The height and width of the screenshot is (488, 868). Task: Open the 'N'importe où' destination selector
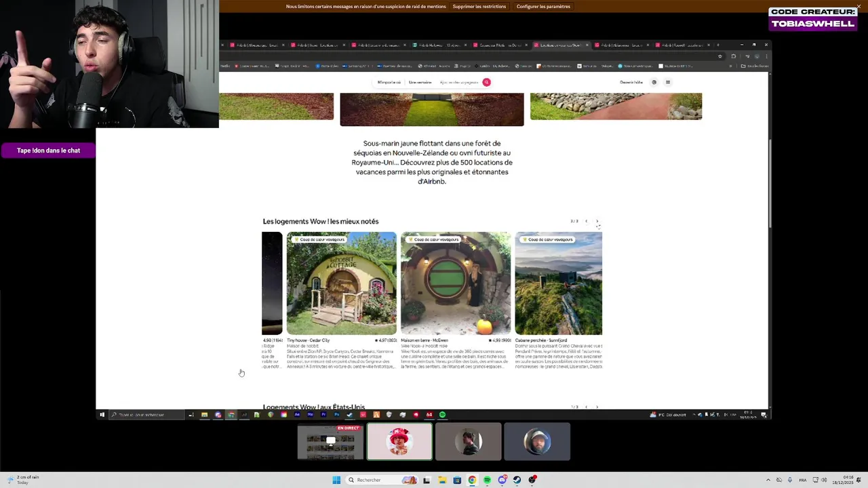[389, 82]
